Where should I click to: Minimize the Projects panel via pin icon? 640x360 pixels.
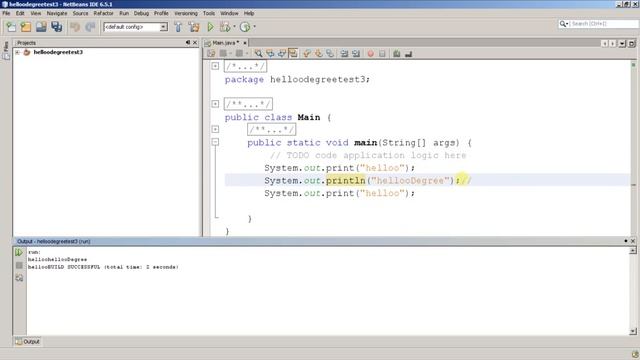pos(188,42)
